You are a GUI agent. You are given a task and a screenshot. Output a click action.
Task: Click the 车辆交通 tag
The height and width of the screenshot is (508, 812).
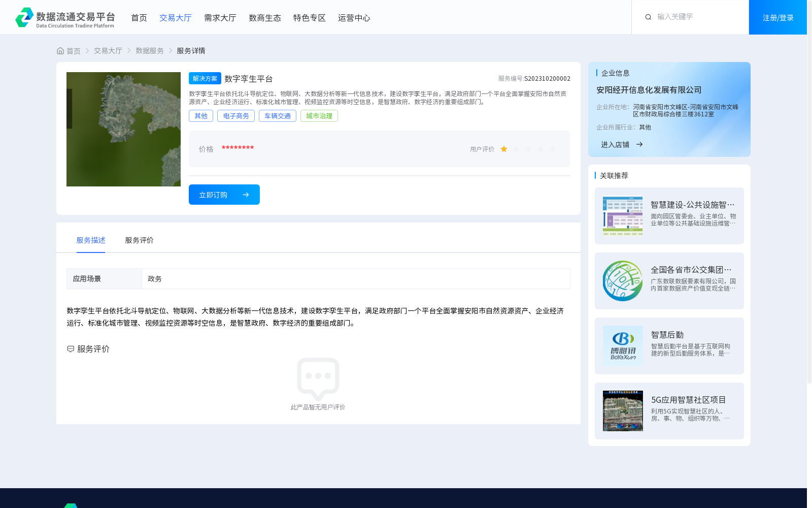(x=278, y=116)
